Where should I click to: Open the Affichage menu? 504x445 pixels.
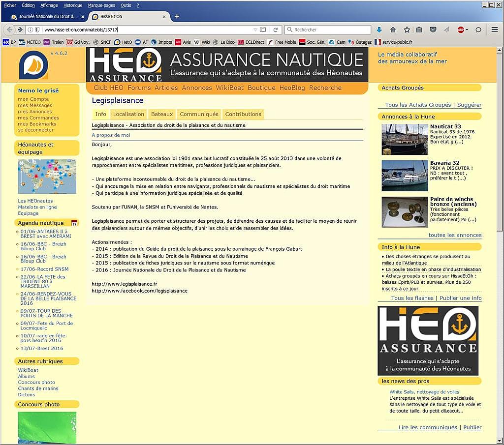tap(49, 5)
